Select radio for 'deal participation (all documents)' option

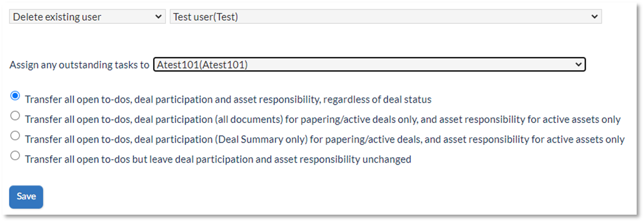tap(15, 116)
